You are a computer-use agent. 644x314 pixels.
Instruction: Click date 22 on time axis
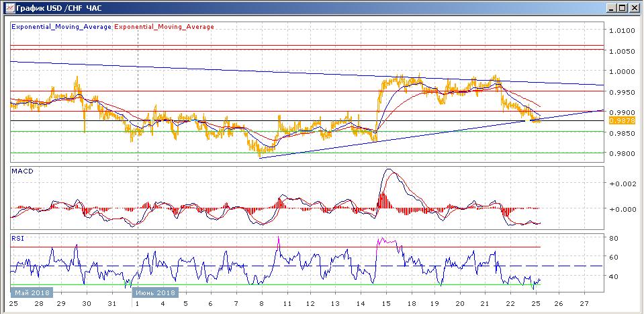[510, 304]
